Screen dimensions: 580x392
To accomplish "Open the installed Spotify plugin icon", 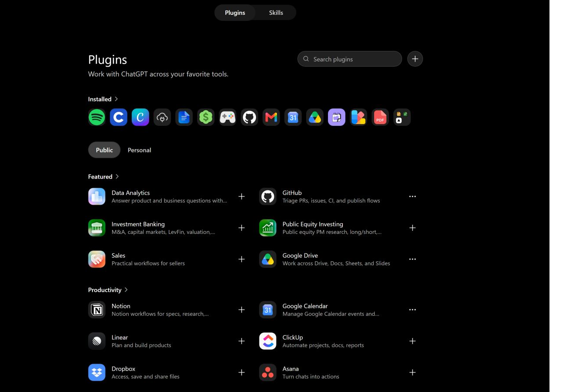I will point(97,117).
